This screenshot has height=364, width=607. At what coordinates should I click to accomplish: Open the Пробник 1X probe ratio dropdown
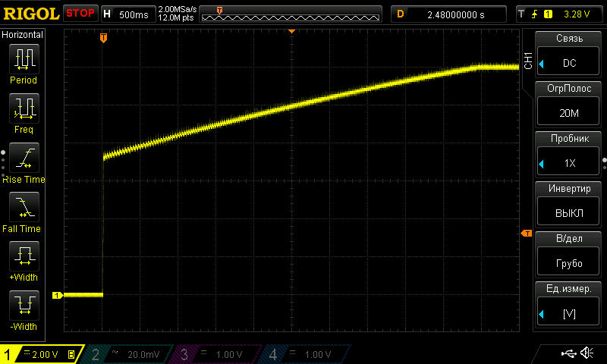click(x=569, y=155)
